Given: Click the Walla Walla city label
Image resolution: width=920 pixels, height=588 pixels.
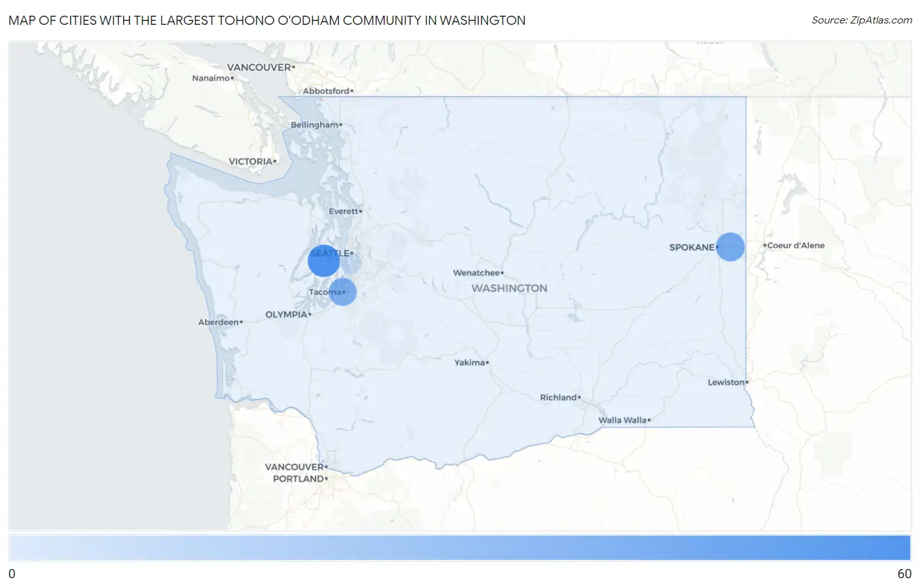Looking at the screenshot, I should 622,421.
